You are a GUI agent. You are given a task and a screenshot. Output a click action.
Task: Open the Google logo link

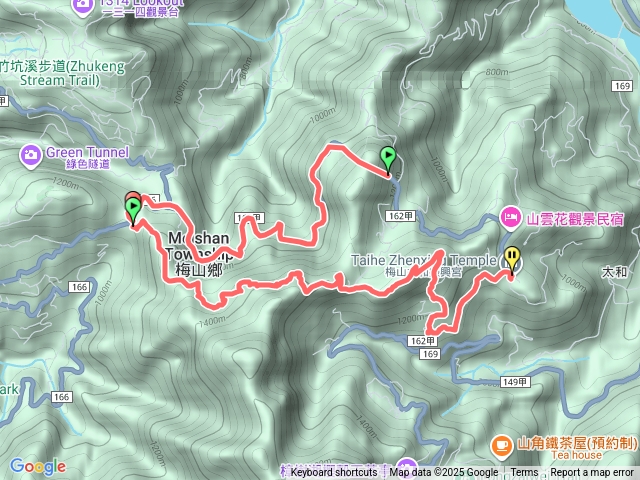click(x=38, y=467)
